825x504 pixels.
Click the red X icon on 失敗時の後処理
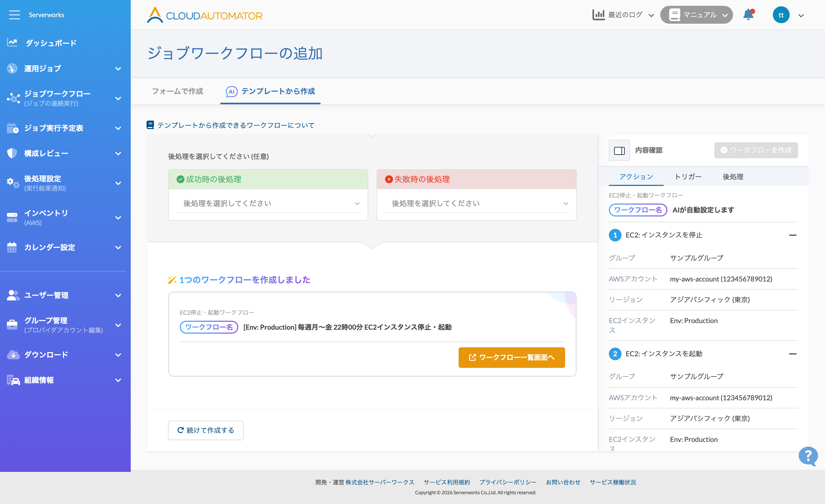coord(389,179)
